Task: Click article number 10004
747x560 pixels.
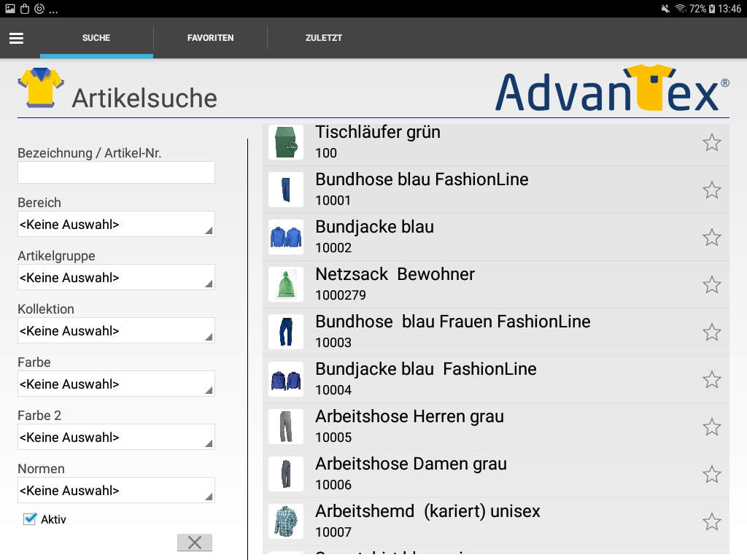Action: click(x=333, y=390)
